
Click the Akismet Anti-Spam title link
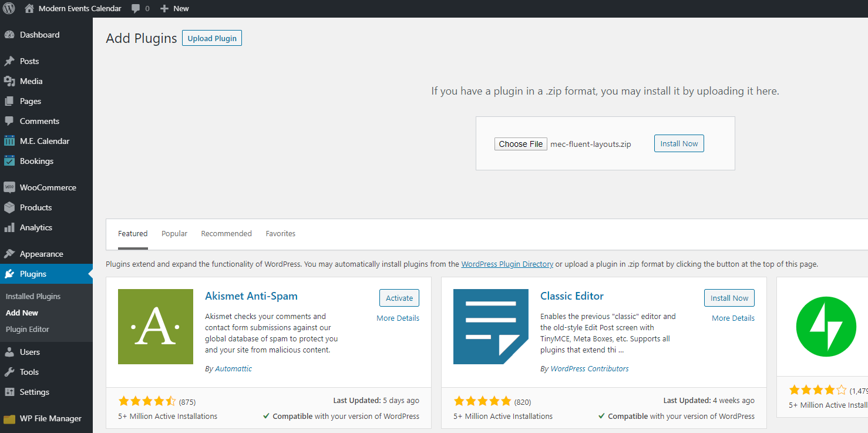251,296
